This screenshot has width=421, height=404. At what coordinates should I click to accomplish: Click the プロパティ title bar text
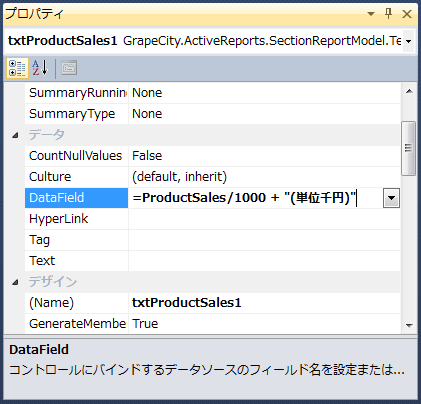[34, 14]
